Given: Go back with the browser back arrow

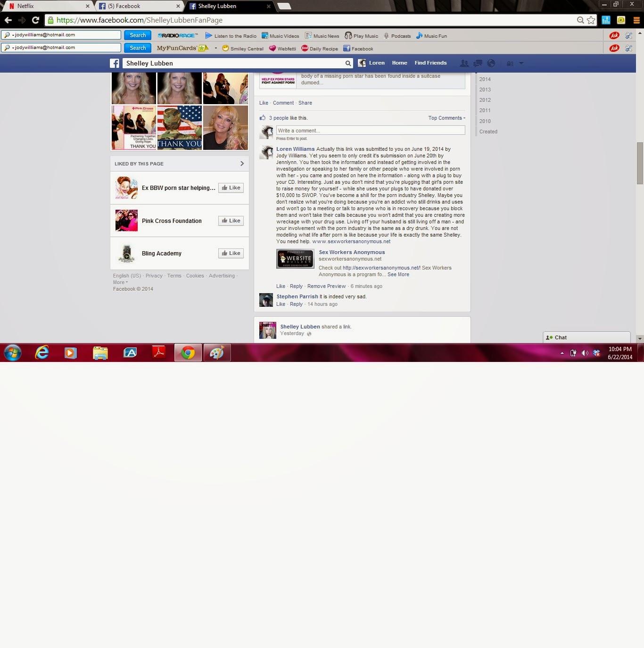Looking at the screenshot, I should (8, 20).
